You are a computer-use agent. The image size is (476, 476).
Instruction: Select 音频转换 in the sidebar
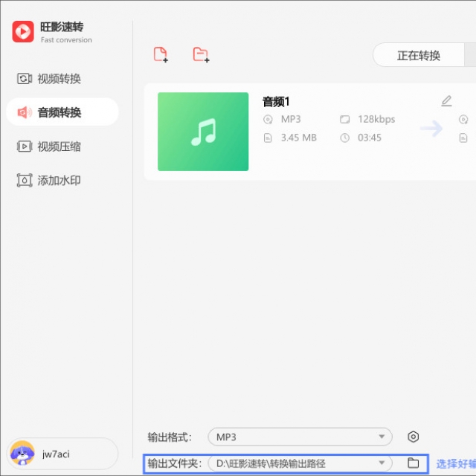point(59,113)
